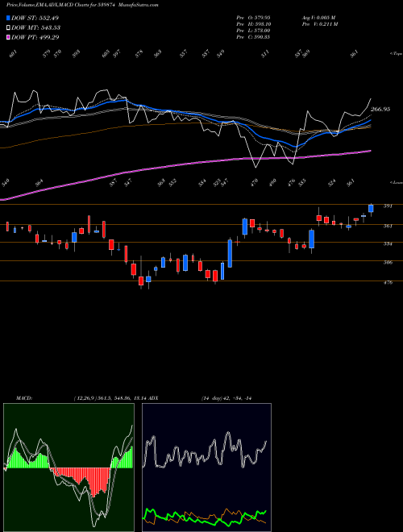Screen dimensions: 403x532
Task: Click the 266.95 label on the EMA chart
Action: (380, 110)
